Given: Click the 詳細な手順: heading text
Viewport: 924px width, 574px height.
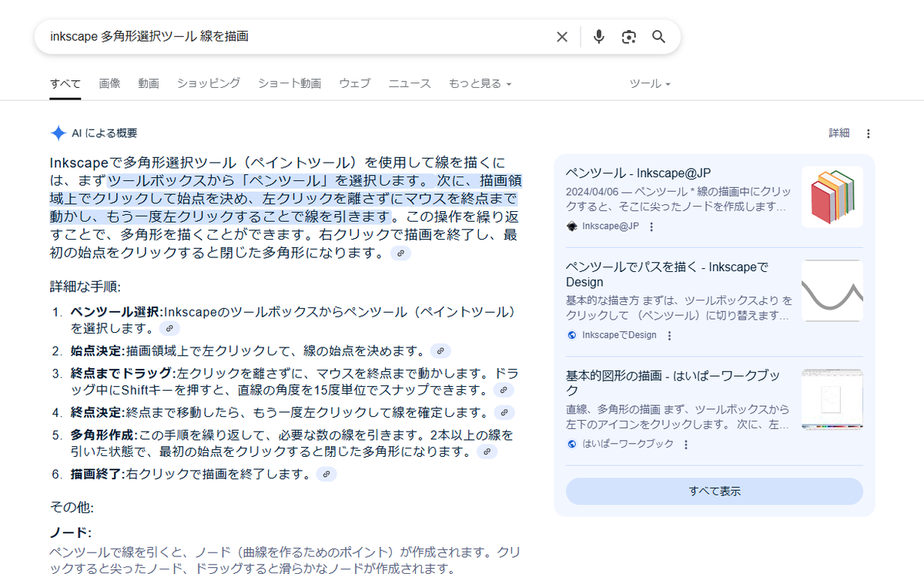Looking at the screenshot, I should (85, 287).
